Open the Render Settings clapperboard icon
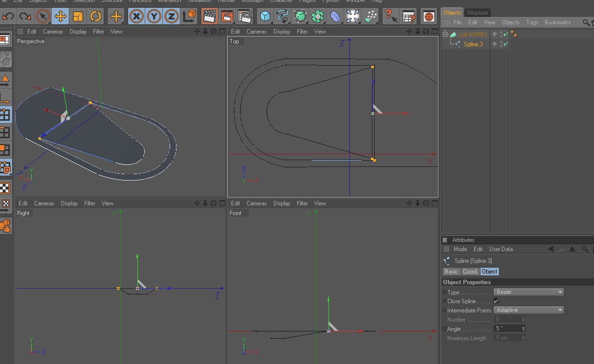 click(244, 17)
